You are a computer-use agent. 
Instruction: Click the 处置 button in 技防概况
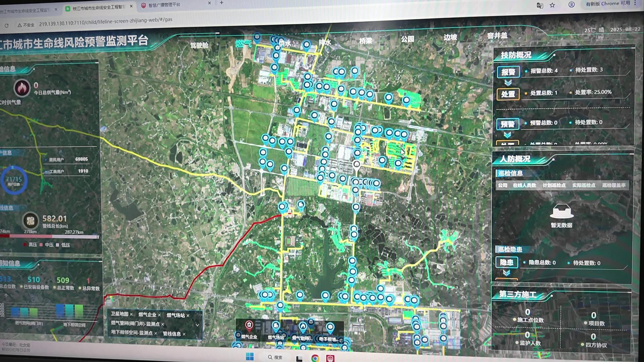point(508,94)
